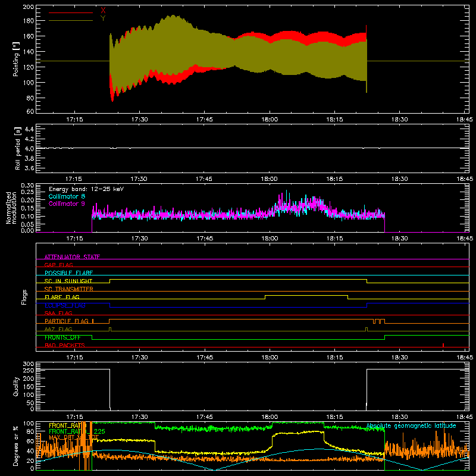The height and width of the screenshot is (476, 476).
Task: Click the '0.30' tick on modulation axis
Action: pos(27,186)
